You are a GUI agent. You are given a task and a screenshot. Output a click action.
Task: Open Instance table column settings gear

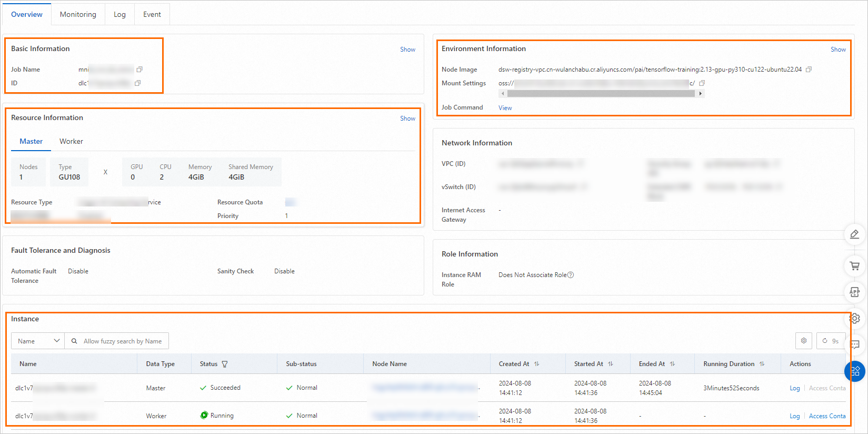point(804,341)
